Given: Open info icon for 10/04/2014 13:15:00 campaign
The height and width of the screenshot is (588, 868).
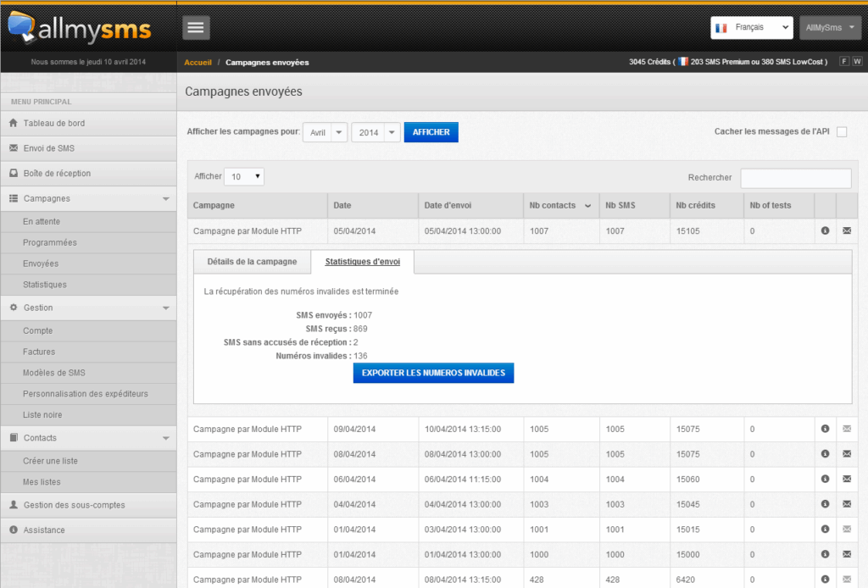Looking at the screenshot, I should coord(825,429).
